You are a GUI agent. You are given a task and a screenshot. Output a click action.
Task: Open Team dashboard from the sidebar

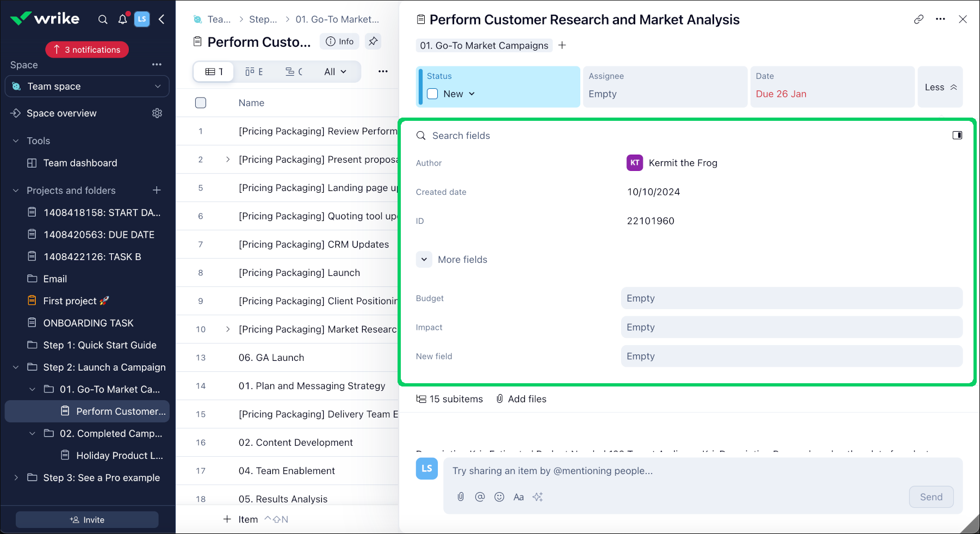pos(80,163)
